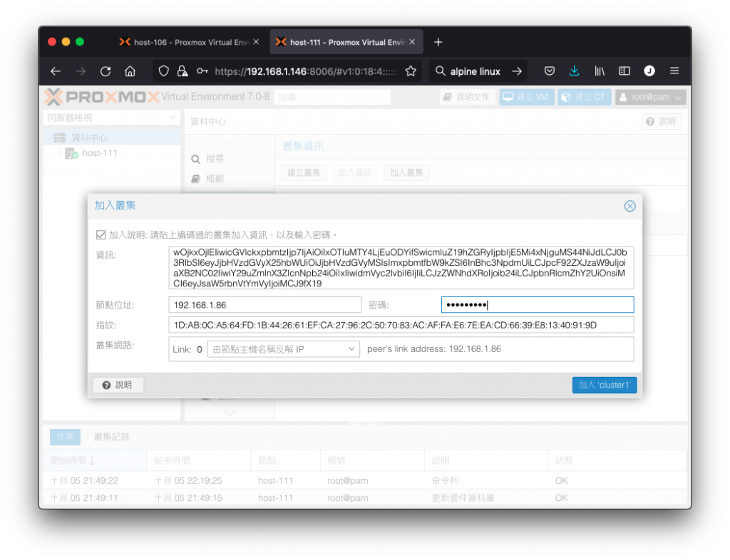Close the 加入叢集 dialog
This screenshot has height=560, width=730.
629,206
